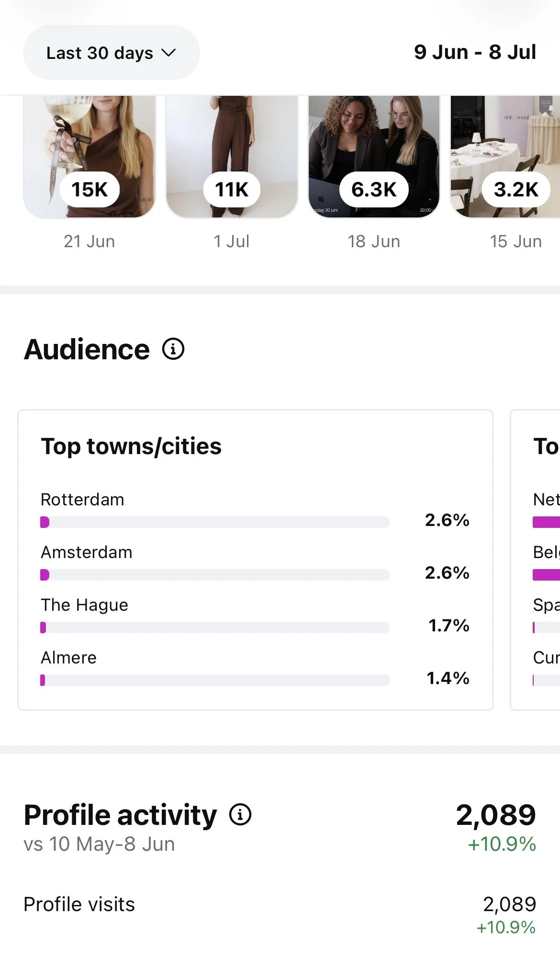Show the partially visible top countries card
The width and height of the screenshot is (560, 971).
pos(535,560)
